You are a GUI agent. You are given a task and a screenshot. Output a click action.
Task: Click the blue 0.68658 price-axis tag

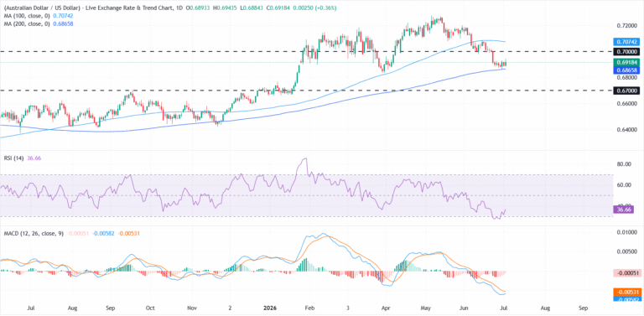(627, 70)
